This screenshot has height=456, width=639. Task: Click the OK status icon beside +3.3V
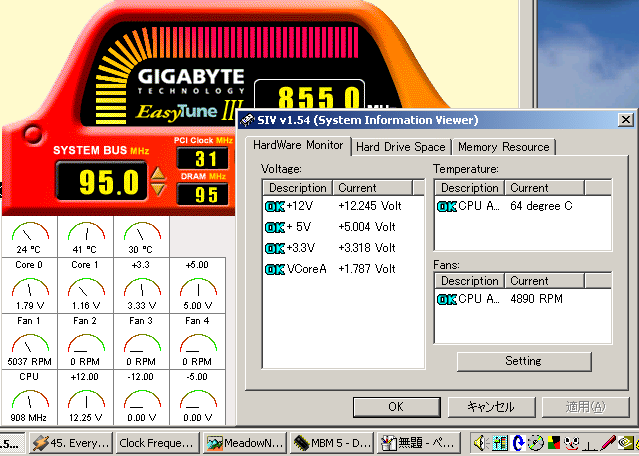tap(275, 249)
